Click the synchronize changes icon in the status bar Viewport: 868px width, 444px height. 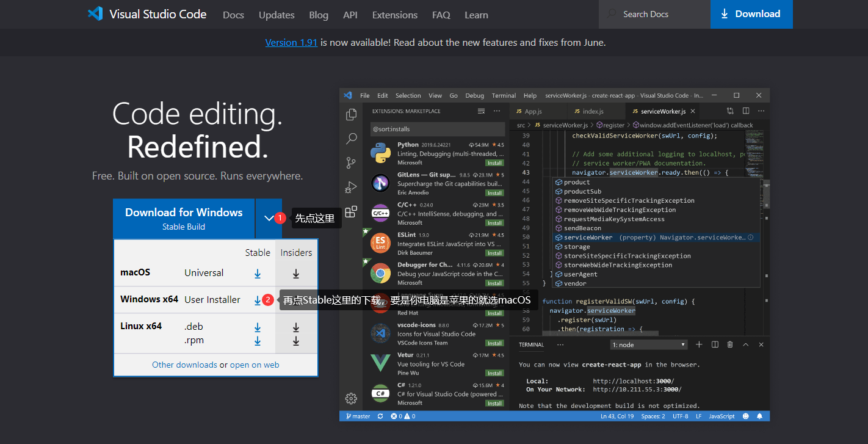pos(380,416)
